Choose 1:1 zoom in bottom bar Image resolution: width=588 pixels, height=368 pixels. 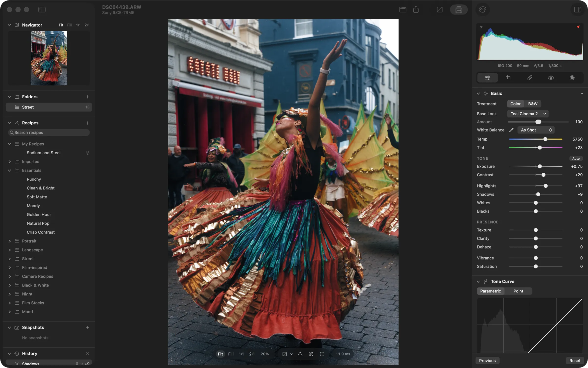click(241, 354)
